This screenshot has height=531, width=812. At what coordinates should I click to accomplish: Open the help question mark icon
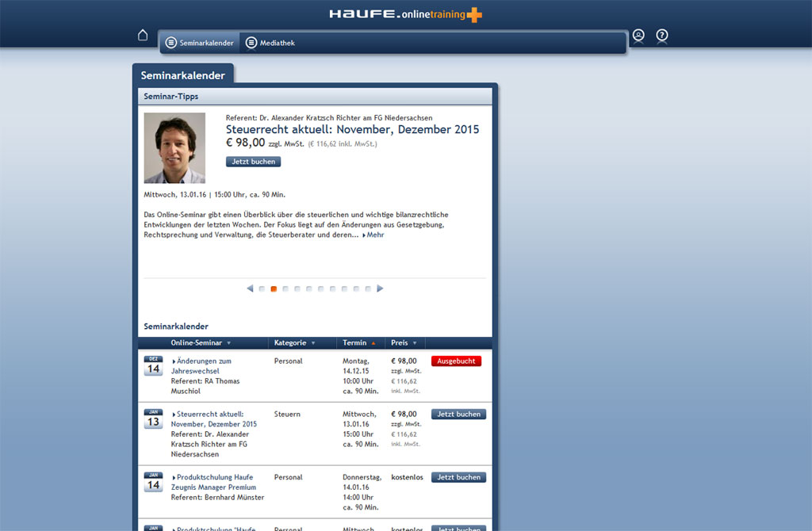662,35
